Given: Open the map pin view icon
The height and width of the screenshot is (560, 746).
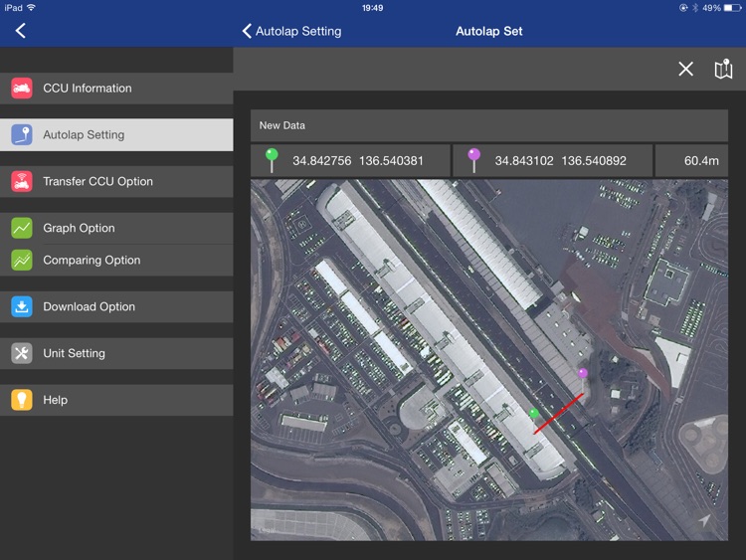Looking at the screenshot, I should [723, 69].
